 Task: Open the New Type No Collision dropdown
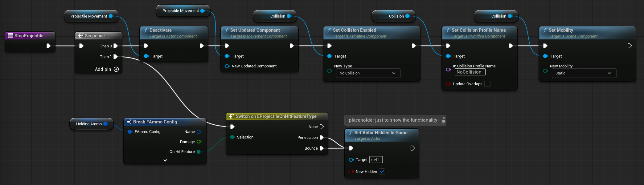point(368,73)
